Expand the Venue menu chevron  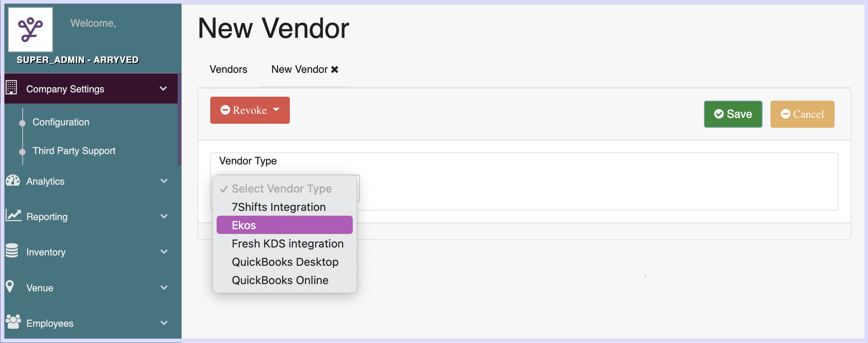(x=164, y=287)
